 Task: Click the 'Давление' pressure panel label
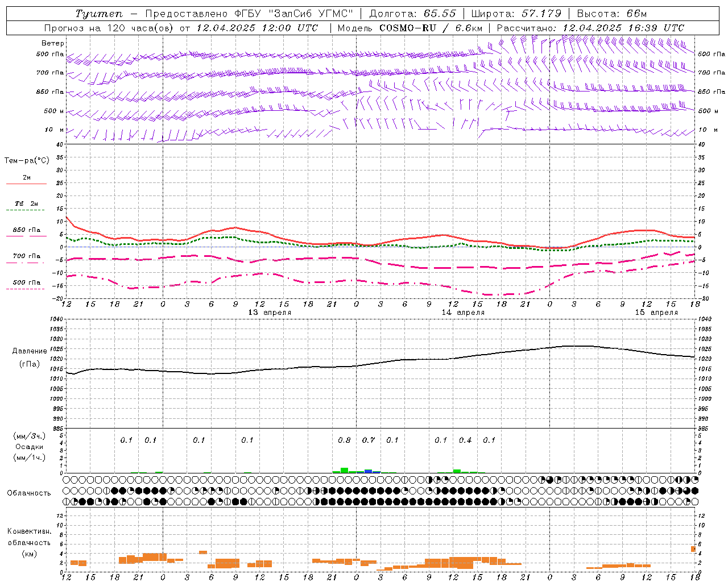[30, 351]
